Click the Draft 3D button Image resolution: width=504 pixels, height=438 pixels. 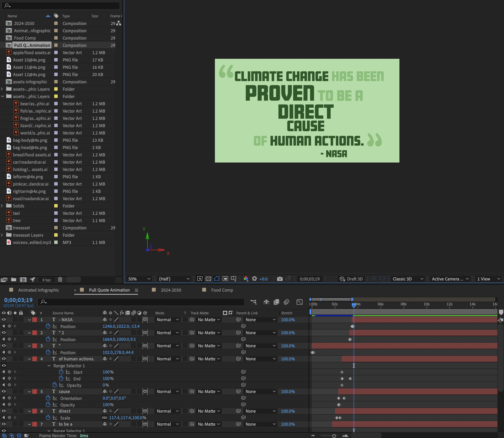351,279
